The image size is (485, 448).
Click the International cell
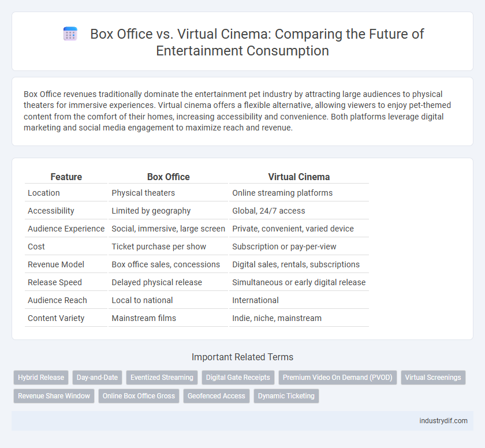(299, 301)
